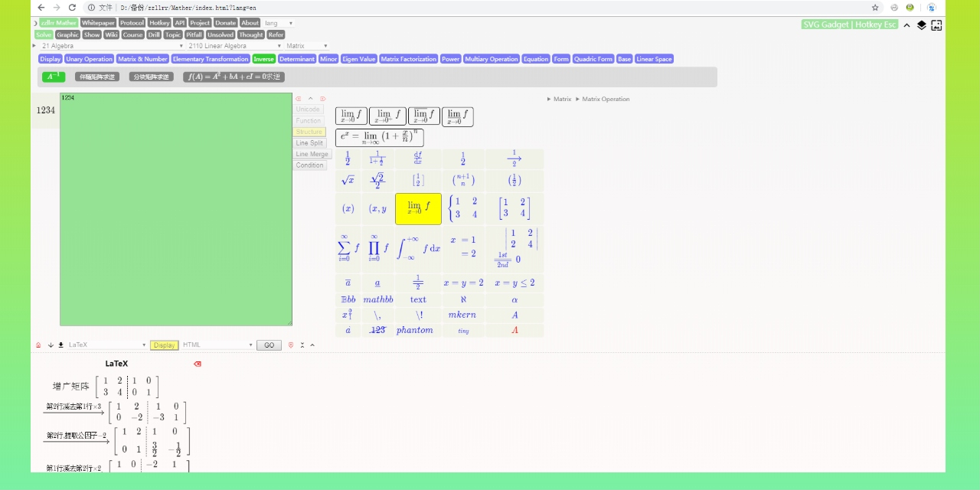Bookmark this page with the star icon
Screen dimensions: 980x490
875,8
